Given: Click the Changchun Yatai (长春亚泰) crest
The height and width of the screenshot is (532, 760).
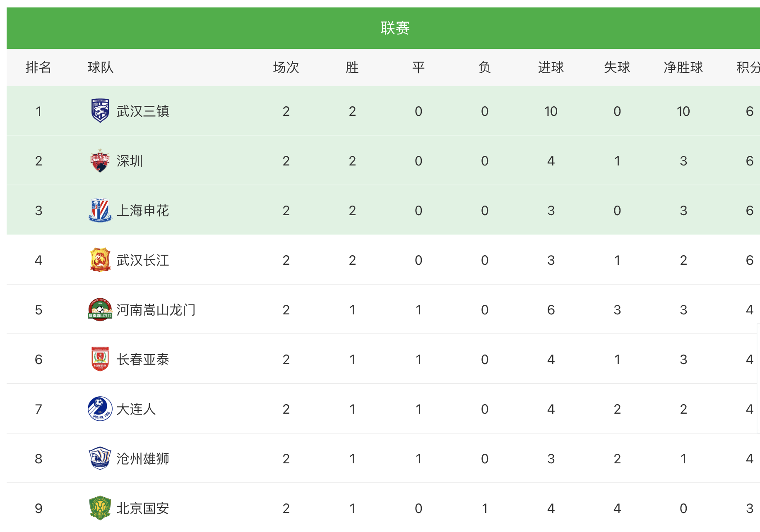Looking at the screenshot, I should [100, 359].
